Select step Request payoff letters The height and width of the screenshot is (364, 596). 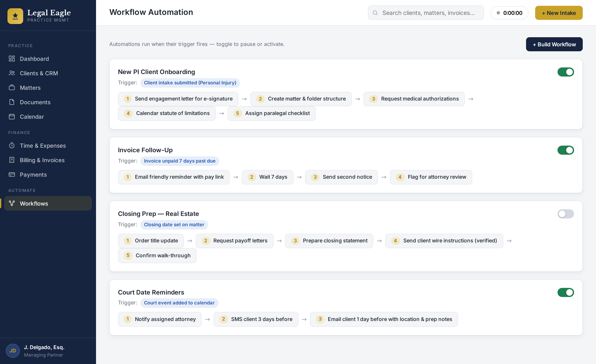[x=234, y=241]
